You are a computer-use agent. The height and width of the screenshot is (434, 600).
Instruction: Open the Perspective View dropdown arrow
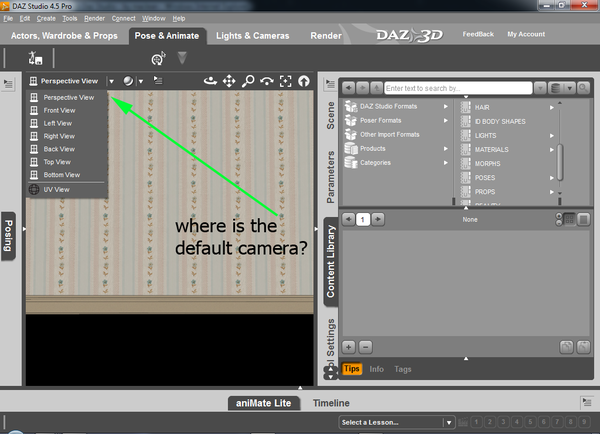111,81
